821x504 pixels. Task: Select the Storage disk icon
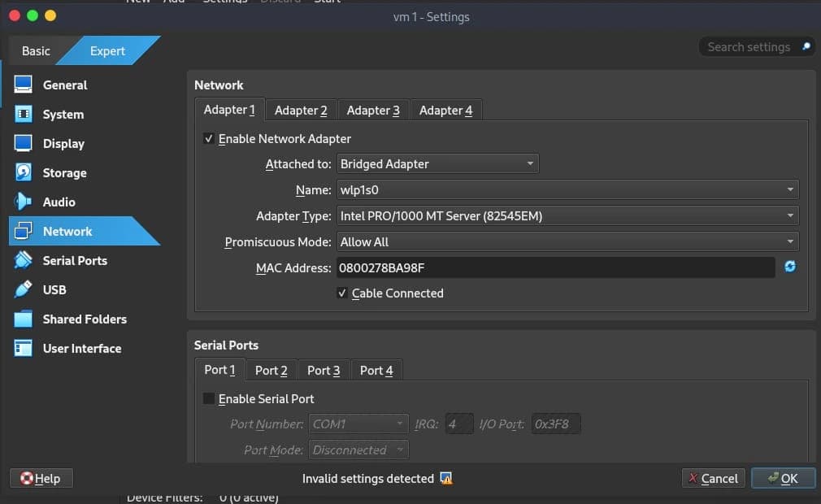(x=24, y=173)
